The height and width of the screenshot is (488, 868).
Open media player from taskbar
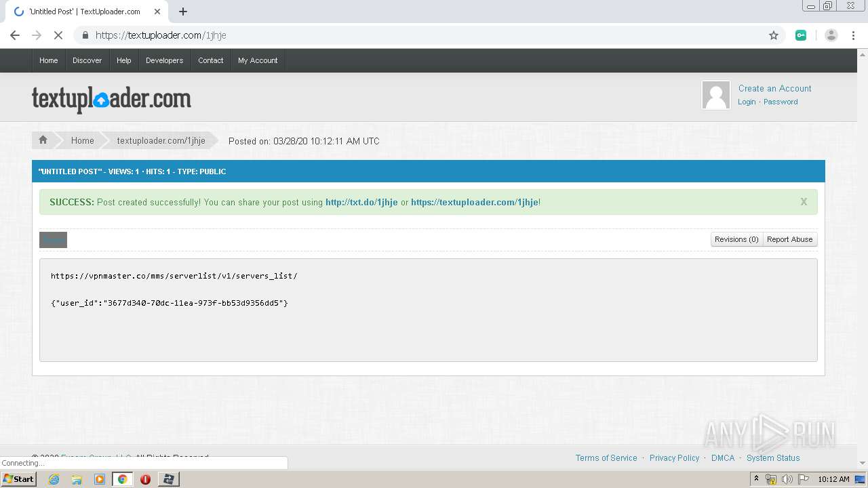point(100,479)
